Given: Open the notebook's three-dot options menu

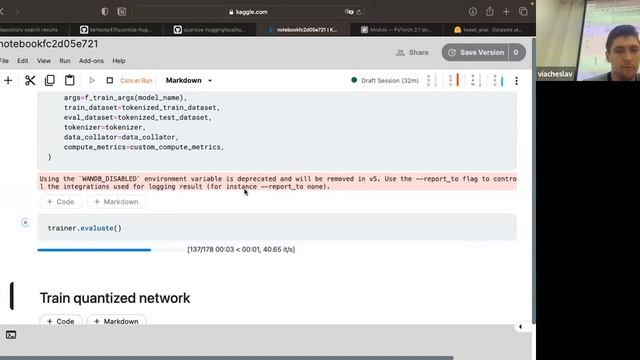Looking at the screenshot, I should [x=516, y=81].
